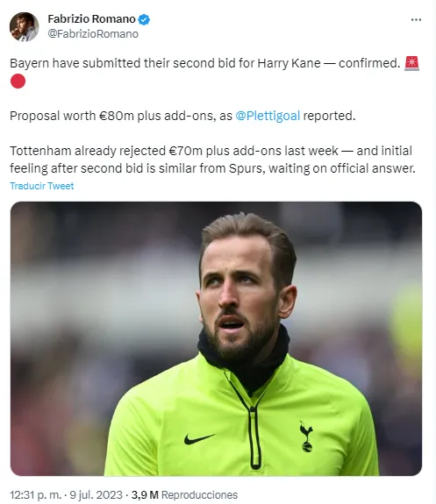
Task: Click the Traducir Tweet link
Action: coord(42,186)
